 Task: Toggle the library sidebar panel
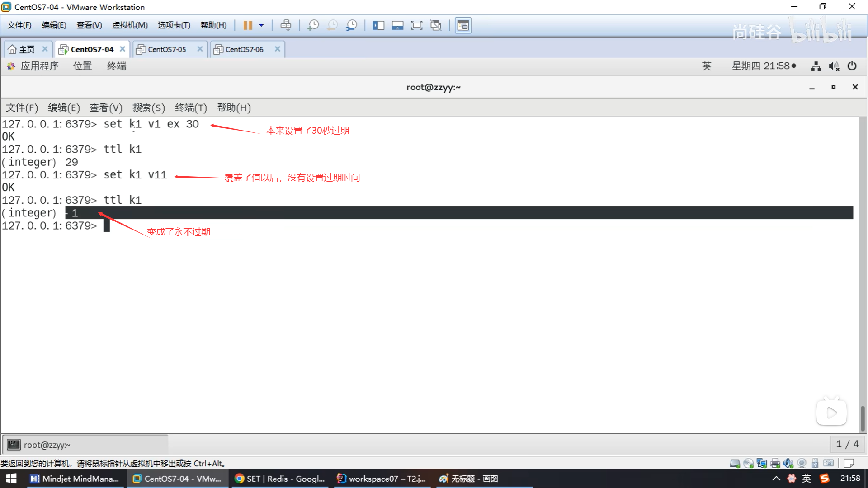(378, 25)
